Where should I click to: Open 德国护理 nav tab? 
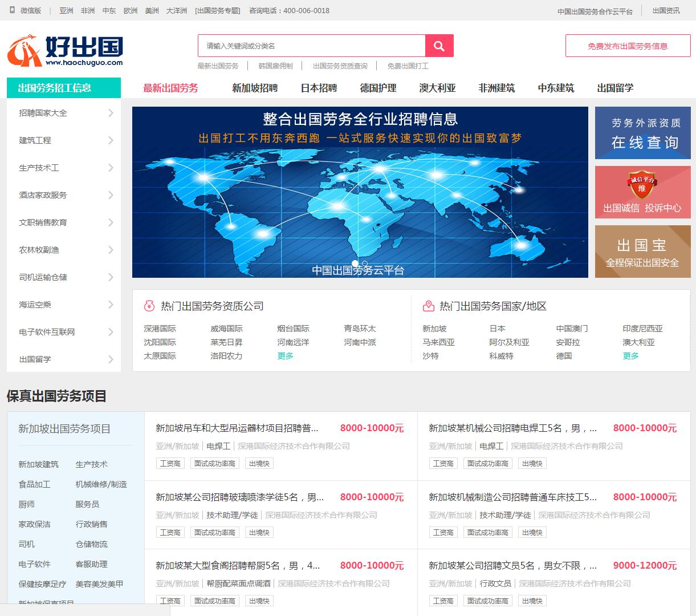pyautogui.click(x=378, y=88)
